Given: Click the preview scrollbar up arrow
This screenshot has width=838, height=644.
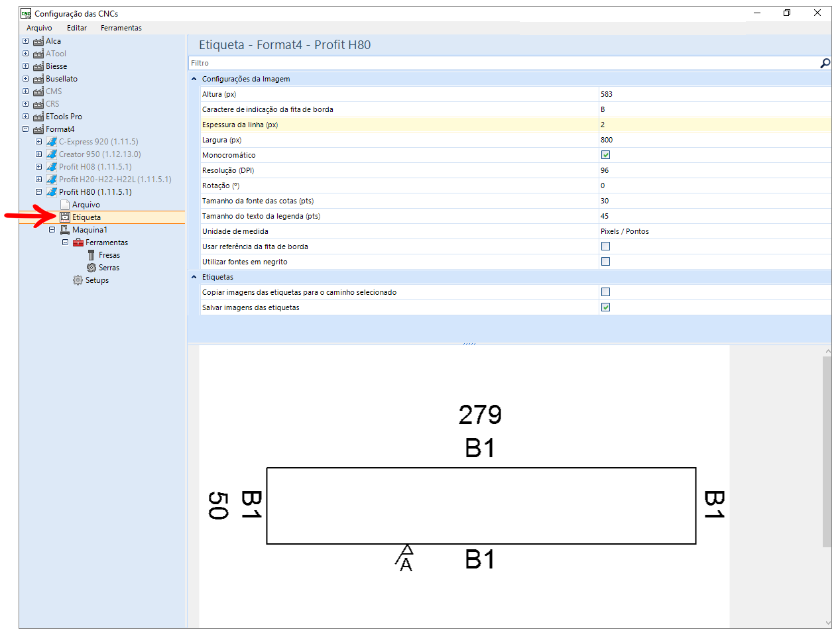Looking at the screenshot, I should (827, 351).
